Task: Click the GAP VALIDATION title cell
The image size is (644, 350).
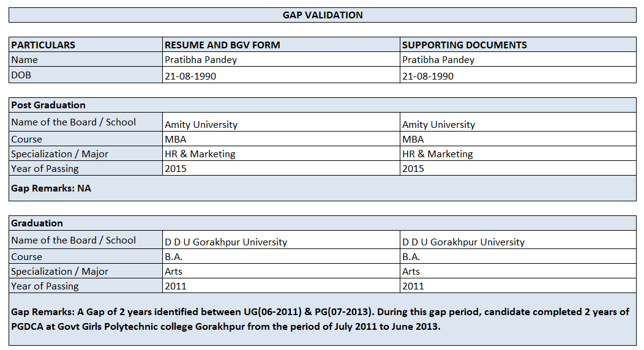Action: pos(323,15)
